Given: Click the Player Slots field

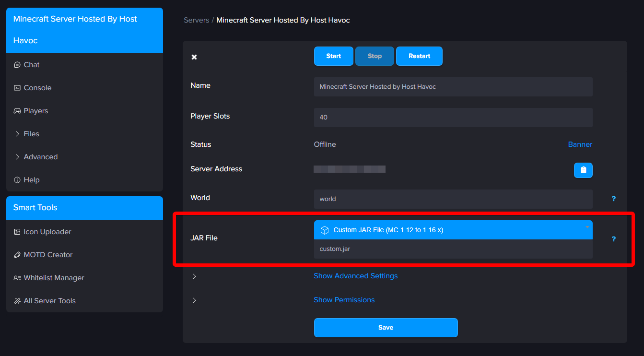Looking at the screenshot, I should click(x=453, y=118).
